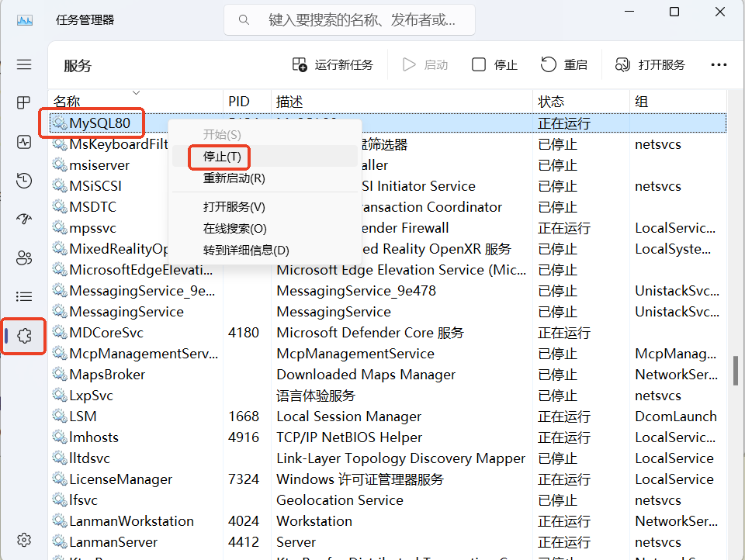
Task: Click the TCP/IP NetBIOS Helper description
Action: click(349, 437)
